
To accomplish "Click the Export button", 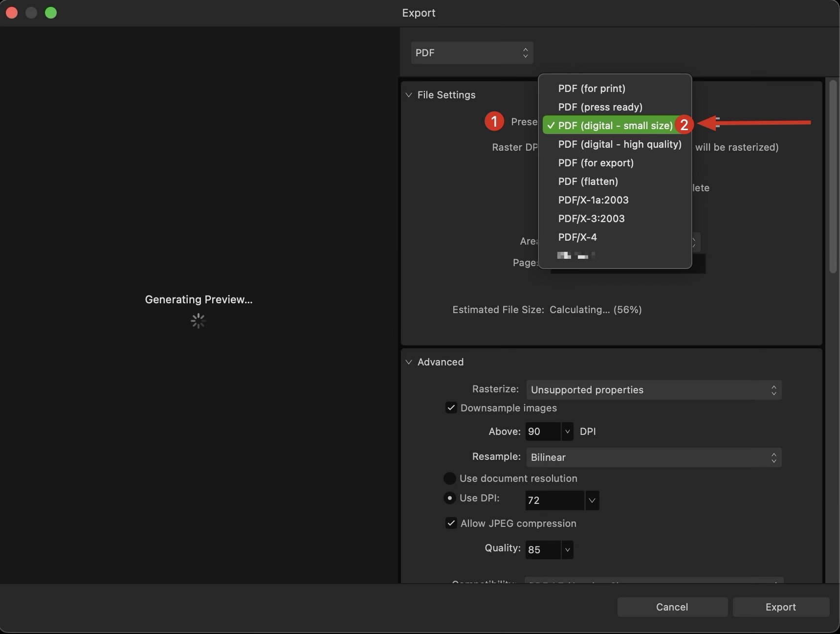I will 780,607.
